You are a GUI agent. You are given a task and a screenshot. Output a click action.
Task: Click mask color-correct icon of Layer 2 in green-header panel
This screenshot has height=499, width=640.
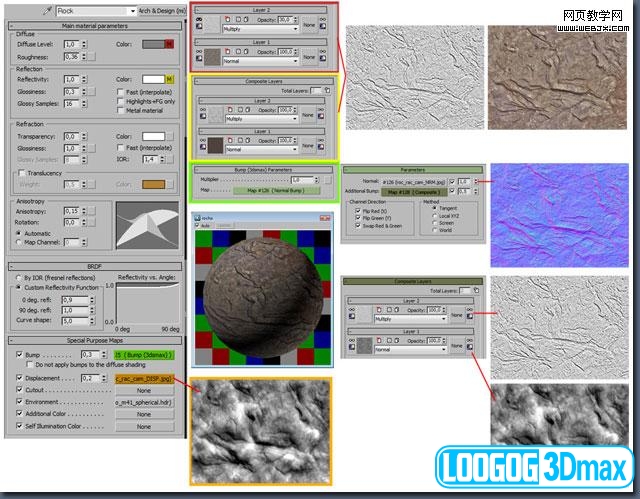point(470,316)
